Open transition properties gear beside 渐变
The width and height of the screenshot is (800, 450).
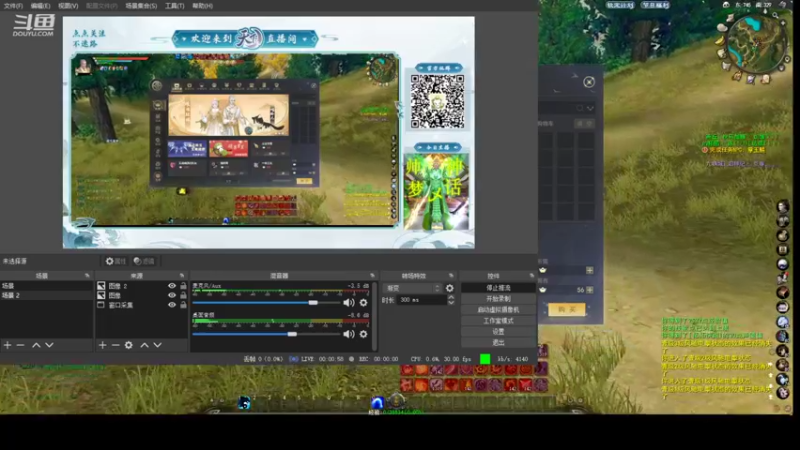pyautogui.click(x=449, y=288)
